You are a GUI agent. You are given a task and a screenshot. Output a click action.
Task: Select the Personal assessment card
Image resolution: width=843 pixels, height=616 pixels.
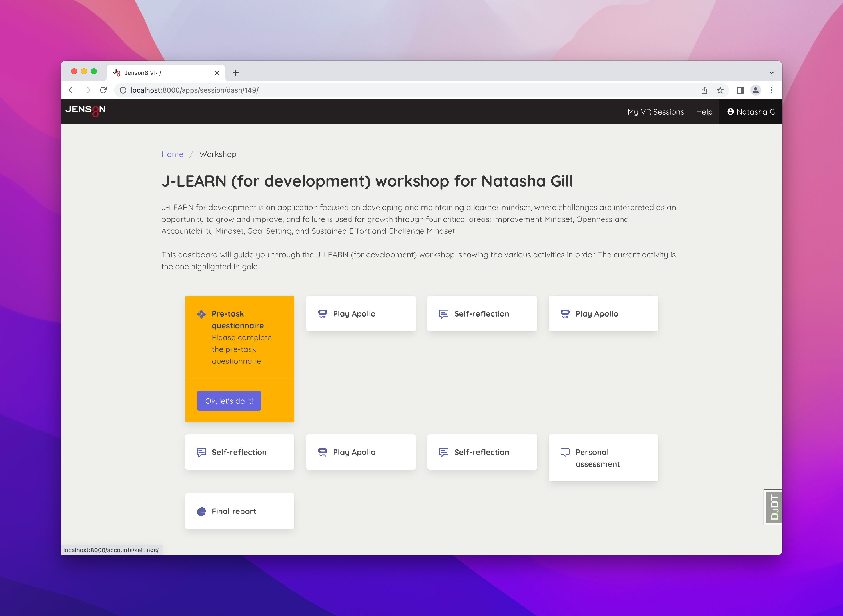[x=603, y=458]
